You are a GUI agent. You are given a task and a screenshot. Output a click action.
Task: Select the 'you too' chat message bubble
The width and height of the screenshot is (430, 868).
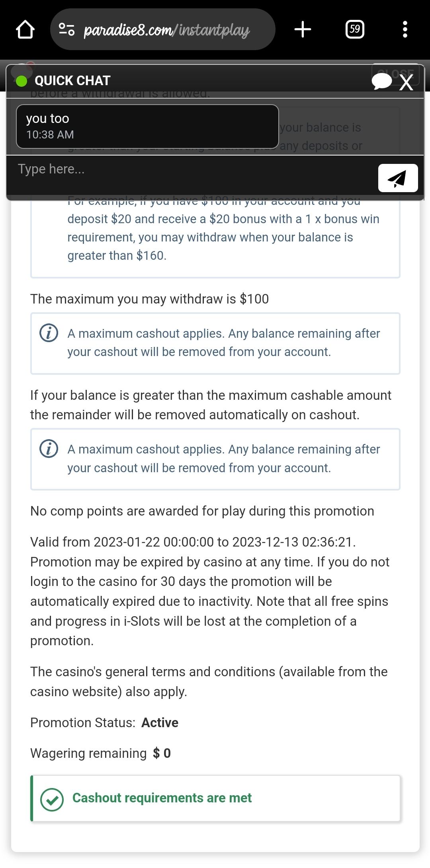(147, 126)
